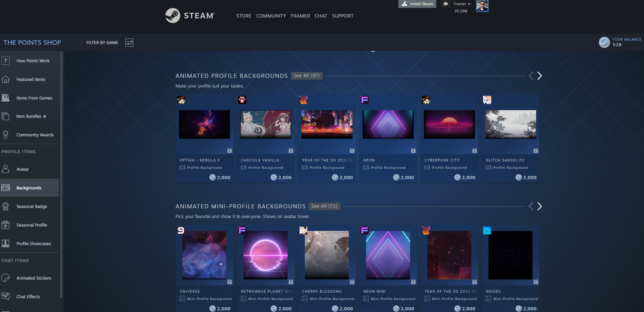This screenshot has height=312, width=644.
Task: Click the game icon on Glitch Sansui-Zu card
Action: (487, 100)
